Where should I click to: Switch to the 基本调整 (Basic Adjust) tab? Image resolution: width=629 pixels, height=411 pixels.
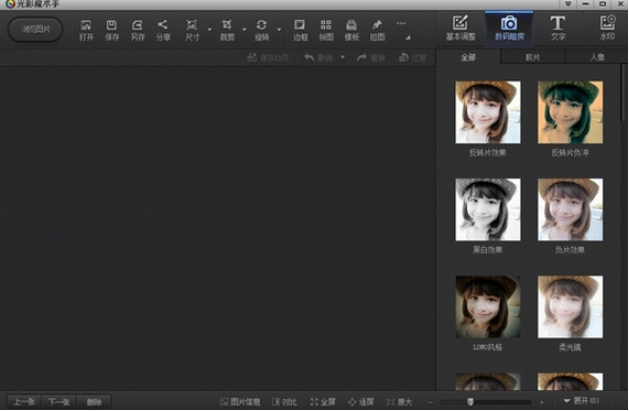coord(460,27)
